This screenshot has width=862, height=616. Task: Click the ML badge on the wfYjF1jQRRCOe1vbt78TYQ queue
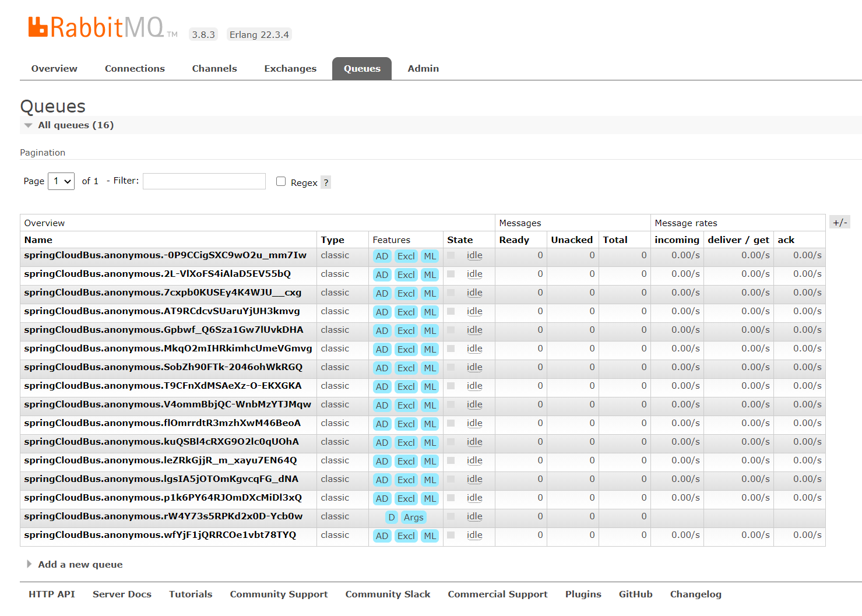point(430,536)
